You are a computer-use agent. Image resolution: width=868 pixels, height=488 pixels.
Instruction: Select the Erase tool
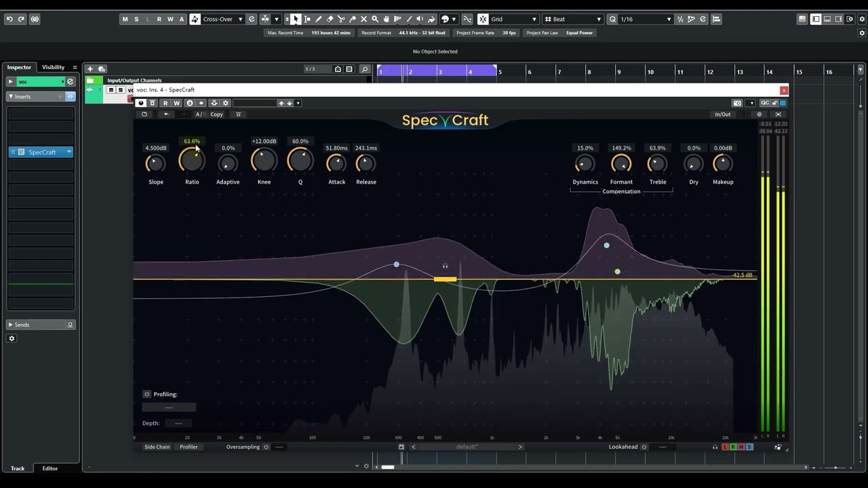pyautogui.click(x=330, y=19)
